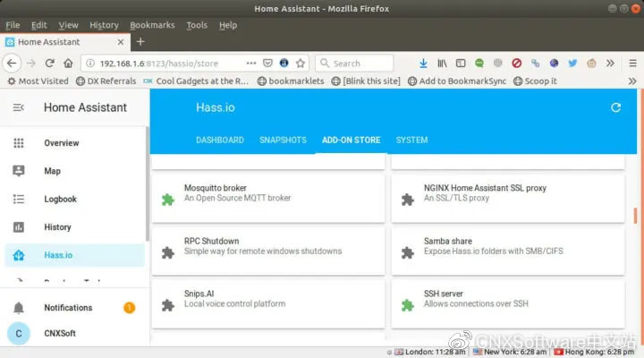Bookmark this page with star icon
The width and height of the screenshot is (644, 358).
(x=301, y=64)
